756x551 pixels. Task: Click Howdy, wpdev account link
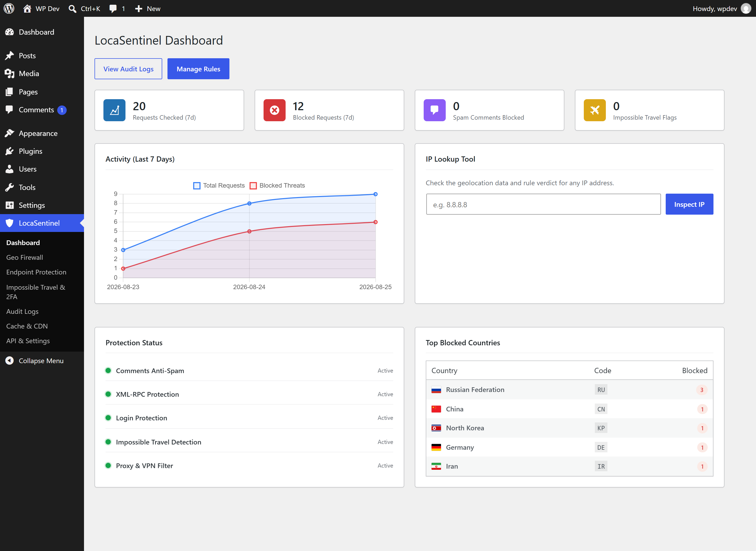[x=715, y=9]
